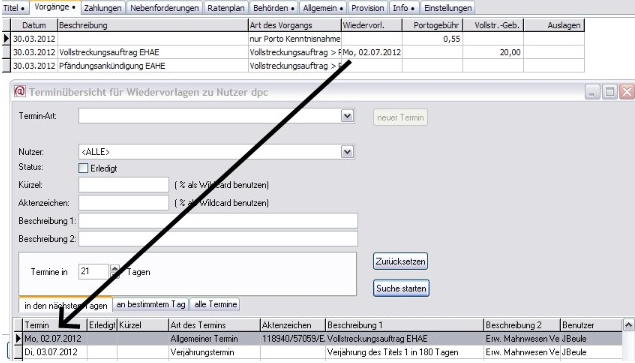The width and height of the screenshot is (635, 363).
Task: Click the Termine in Tagen number field
Action: point(94,271)
